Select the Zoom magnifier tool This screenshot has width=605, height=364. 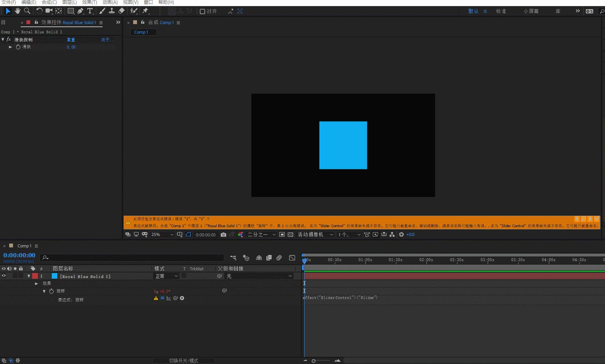(x=27, y=11)
